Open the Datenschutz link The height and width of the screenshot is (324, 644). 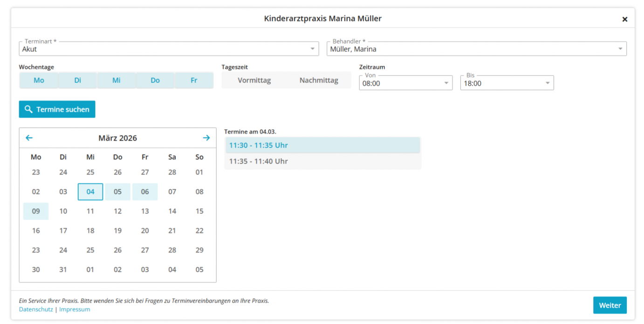pos(36,309)
